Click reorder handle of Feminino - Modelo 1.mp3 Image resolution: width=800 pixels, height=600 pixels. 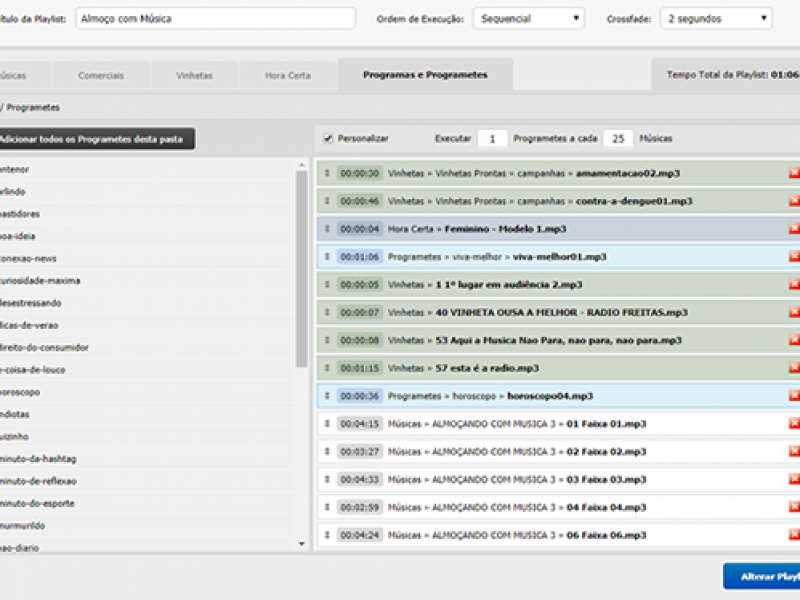click(328, 229)
